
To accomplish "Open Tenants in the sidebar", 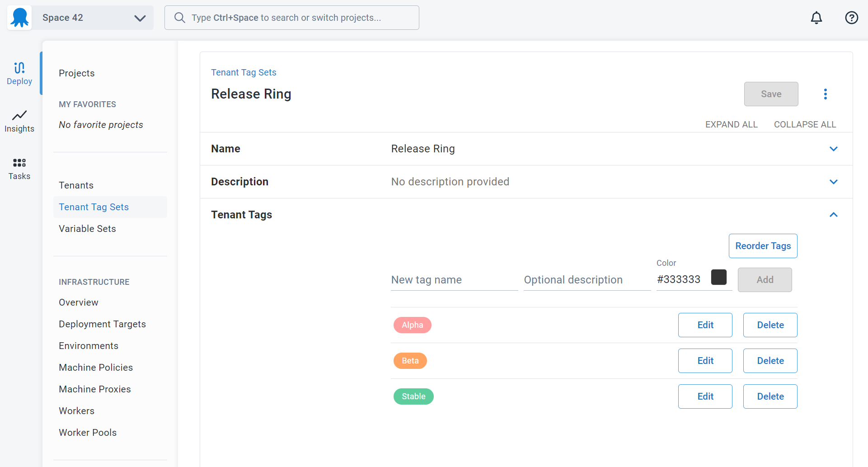I will coord(76,185).
